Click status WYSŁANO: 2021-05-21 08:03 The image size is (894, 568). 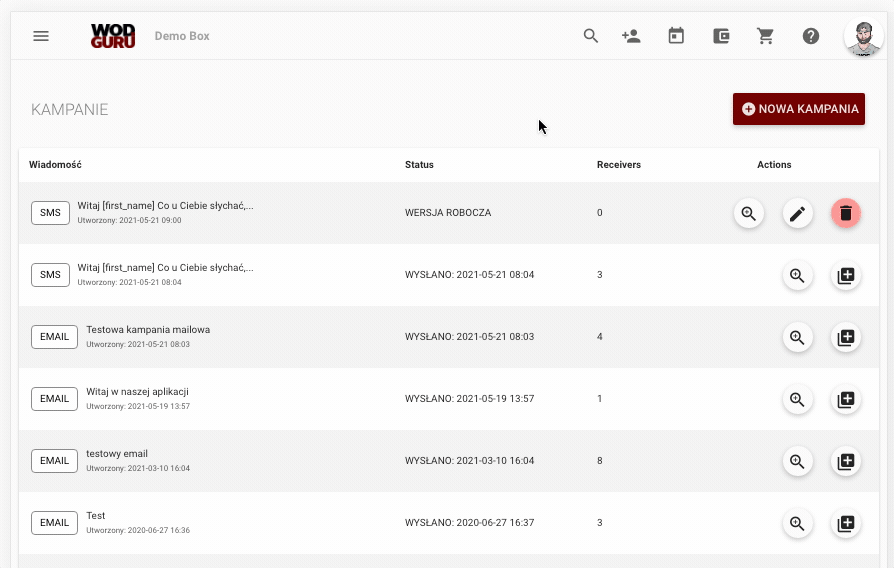(x=469, y=337)
